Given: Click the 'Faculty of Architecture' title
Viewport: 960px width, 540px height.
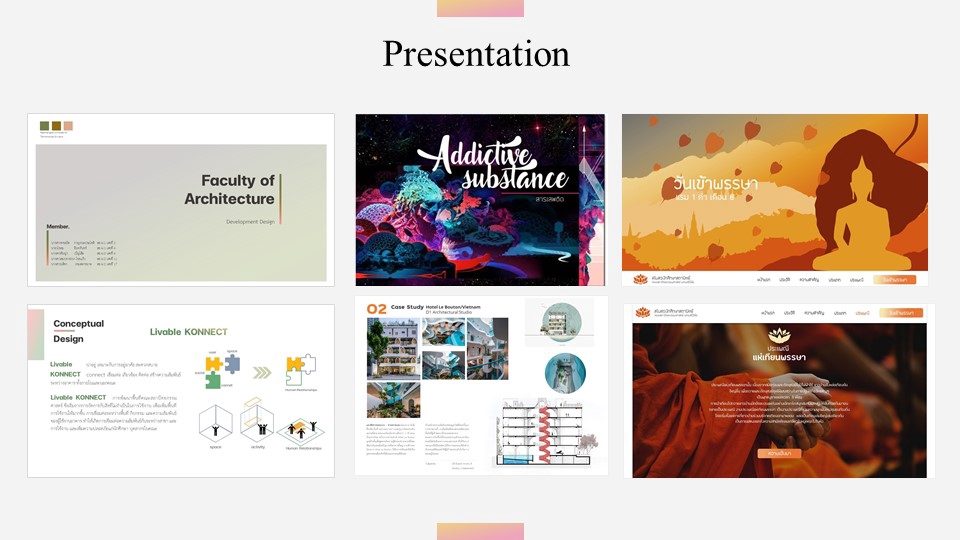Looking at the screenshot, I should (230, 190).
